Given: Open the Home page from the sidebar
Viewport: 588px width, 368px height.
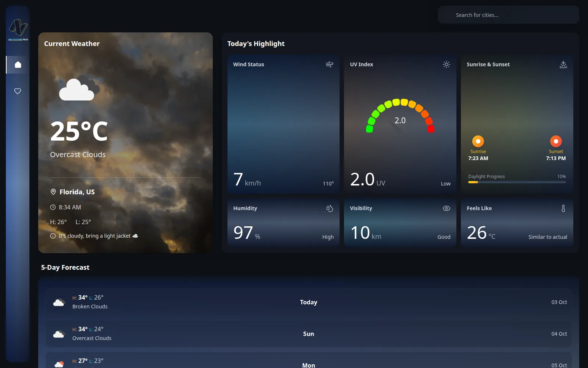Looking at the screenshot, I should 18,65.
